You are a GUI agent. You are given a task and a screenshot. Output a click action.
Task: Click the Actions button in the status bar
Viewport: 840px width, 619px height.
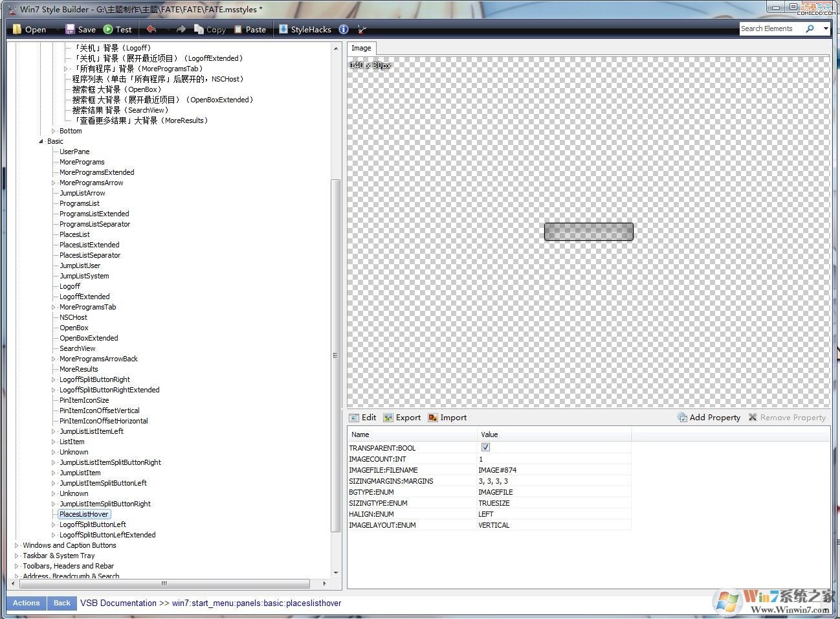(x=26, y=603)
